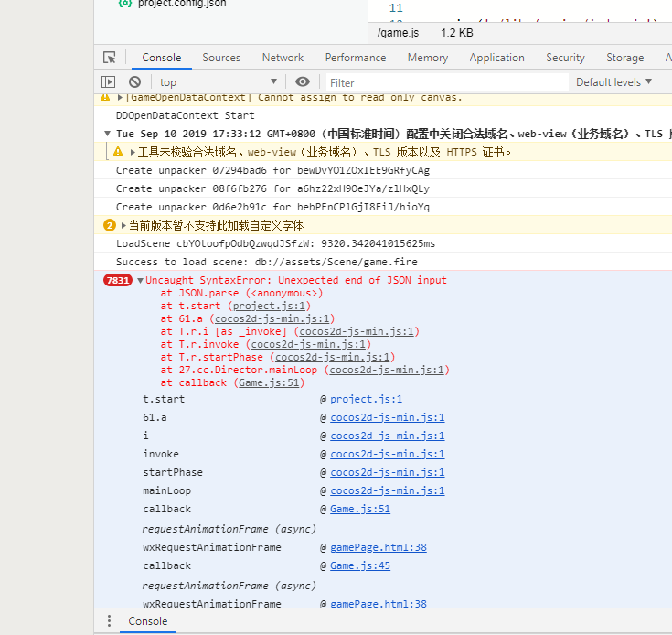Image resolution: width=672 pixels, height=635 pixels.
Task: Click 'at JSON.parse (<anonymous>)' stack line
Action: 241,294
